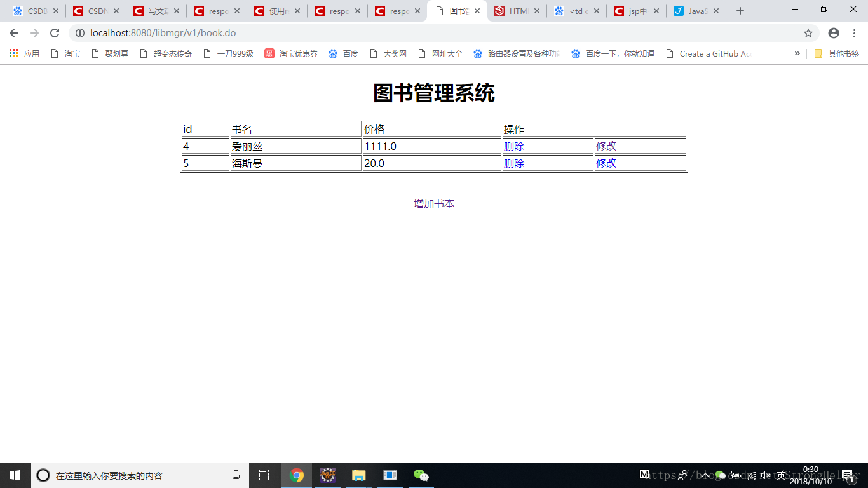This screenshot has width=868, height=488.
Task: Click the 书名 column header
Action: [296, 129]
